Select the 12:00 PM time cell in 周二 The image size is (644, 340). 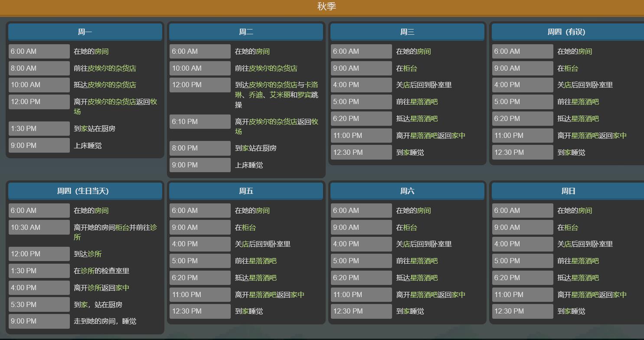tap(200, 85)
